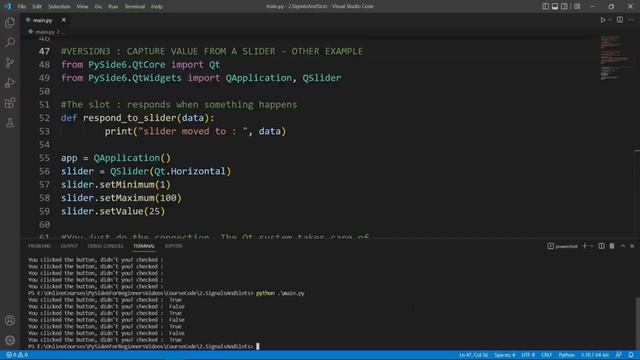Toggle the secondary side bar layout icon
Image resolution: width=640 pixels, height=360 pixels.
tap(564, 7)
